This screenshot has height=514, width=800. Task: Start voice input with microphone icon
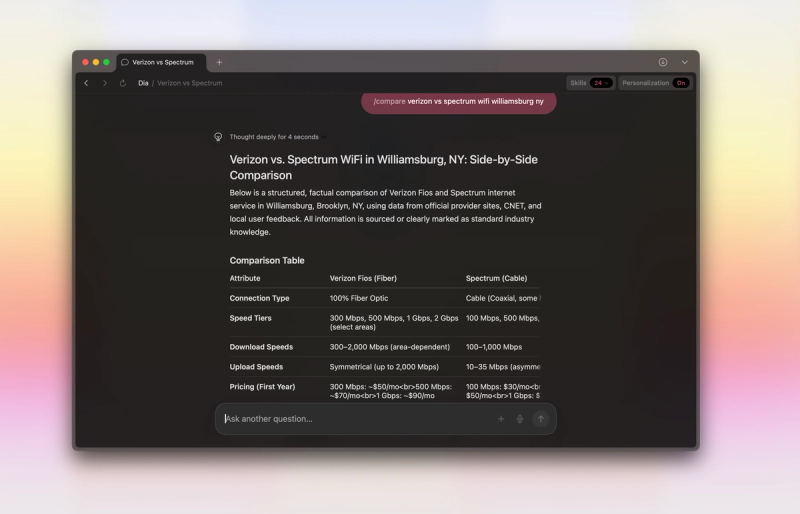tap(520, 419)
